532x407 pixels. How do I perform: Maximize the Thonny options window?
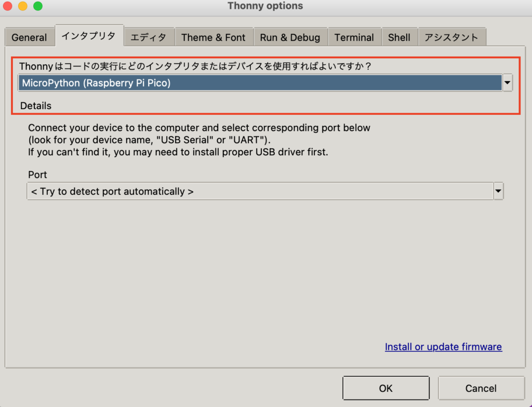[38, 6]
